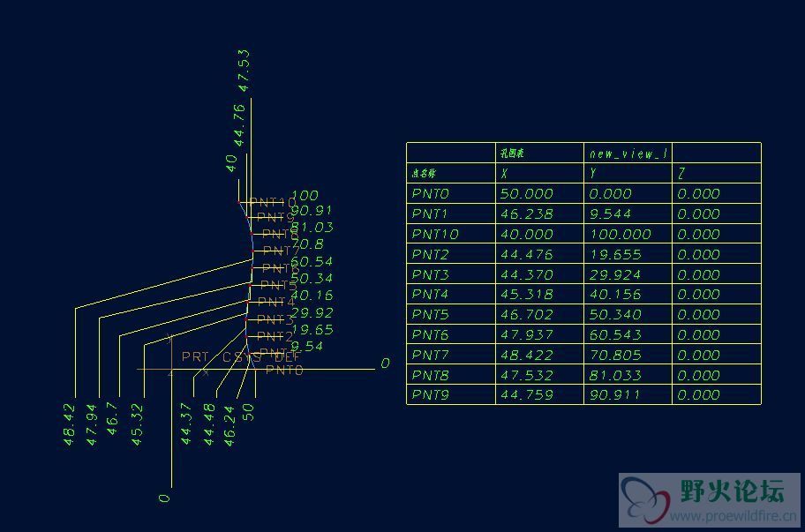Image resolution: width=805 pixels, height=532 pixels.
Task: Select ordinate dimension 19.65
Action: tap(313, 330)
